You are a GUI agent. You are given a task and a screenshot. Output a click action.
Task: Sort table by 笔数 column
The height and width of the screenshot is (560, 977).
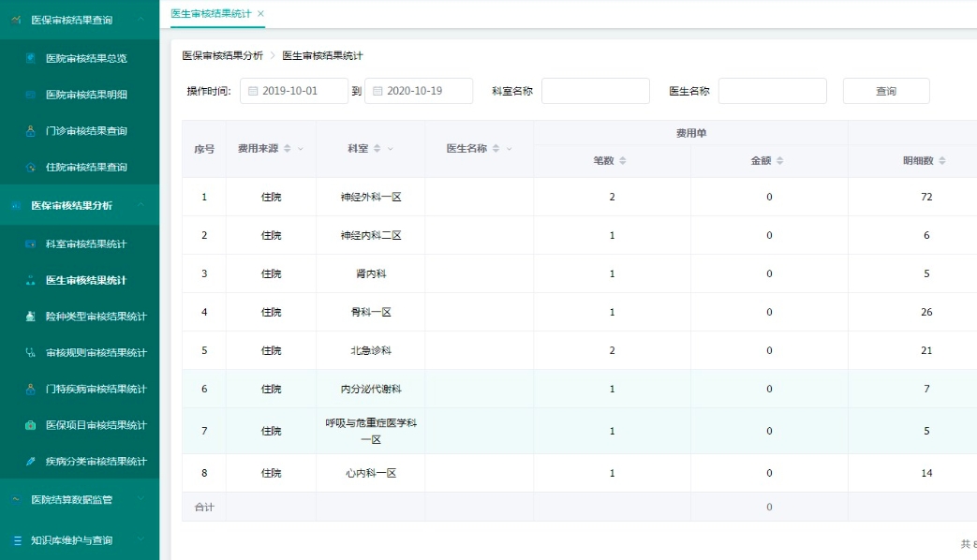point(623,161)
